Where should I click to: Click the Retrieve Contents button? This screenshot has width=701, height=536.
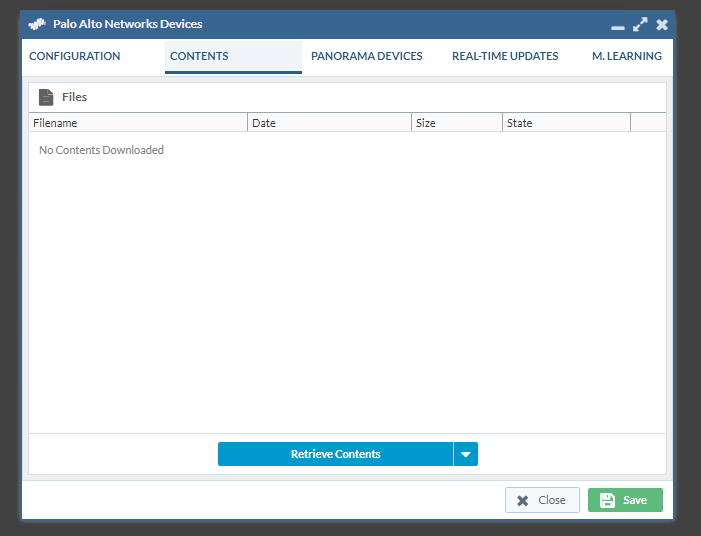pos(335,454)
